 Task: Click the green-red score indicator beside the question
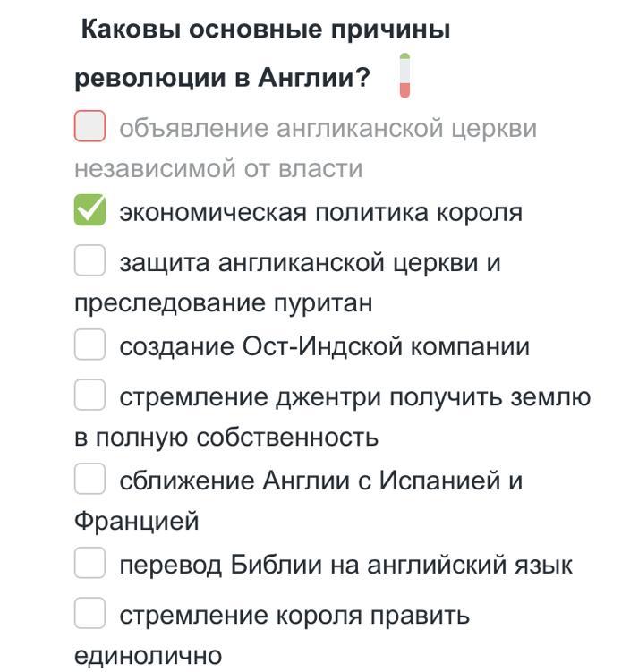404,76
